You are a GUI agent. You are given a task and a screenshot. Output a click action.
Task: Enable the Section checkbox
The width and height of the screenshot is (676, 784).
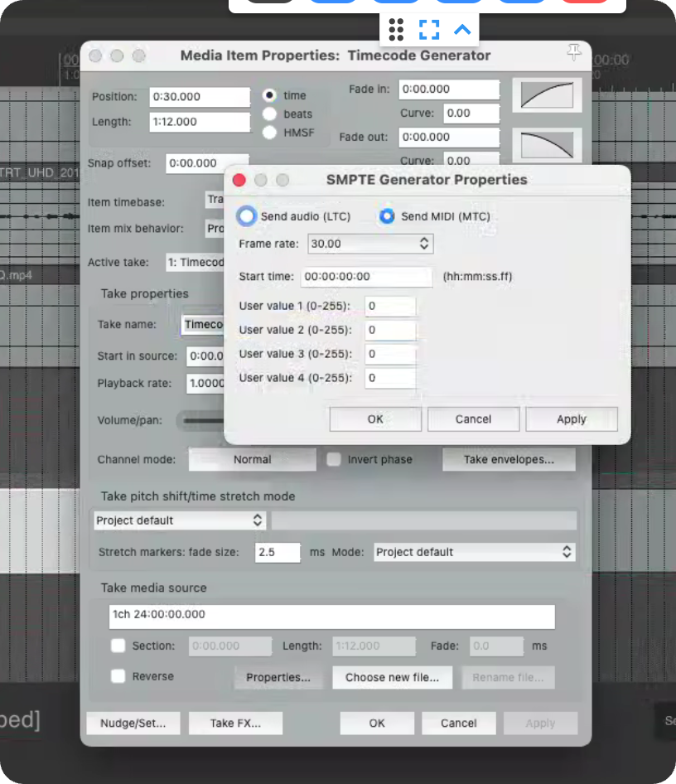pyautogui.click(x=118, y=646)
